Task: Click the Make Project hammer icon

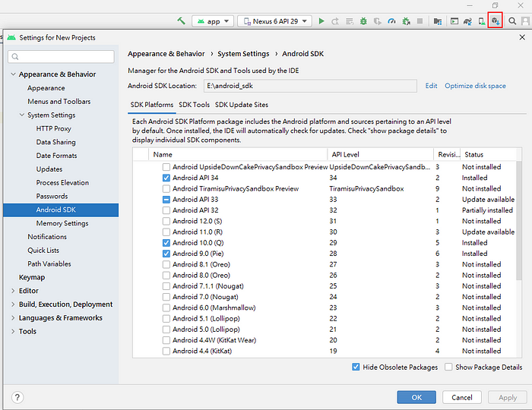Action: [181, 21]
